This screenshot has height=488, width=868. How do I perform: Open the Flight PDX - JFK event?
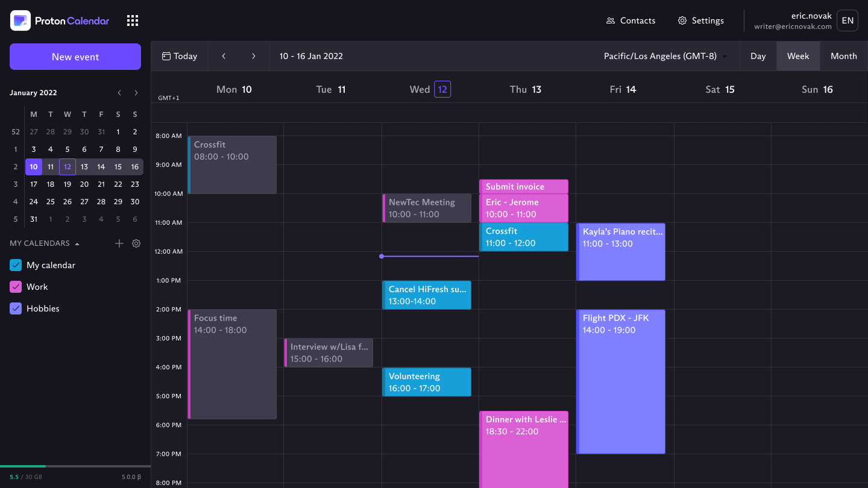point(620,380)
